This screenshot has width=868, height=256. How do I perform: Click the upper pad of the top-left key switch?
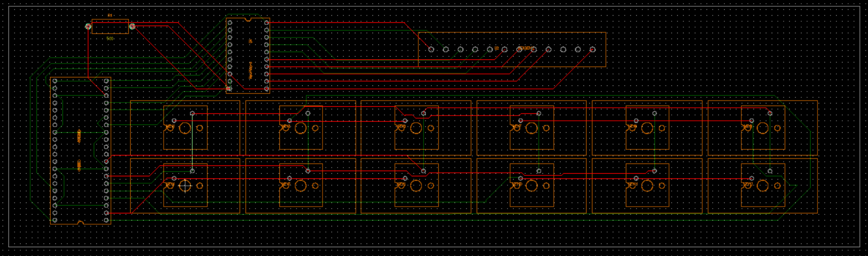(192, 113)
